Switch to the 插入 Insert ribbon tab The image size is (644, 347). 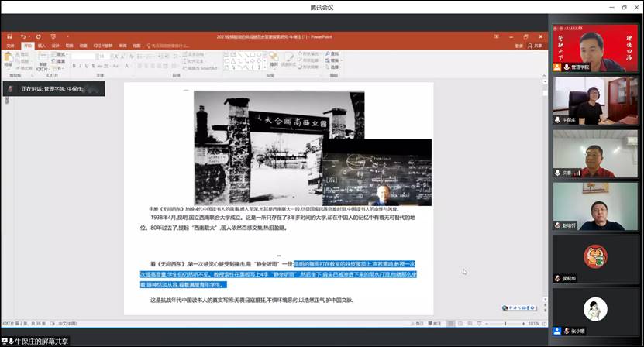[42, 46]
